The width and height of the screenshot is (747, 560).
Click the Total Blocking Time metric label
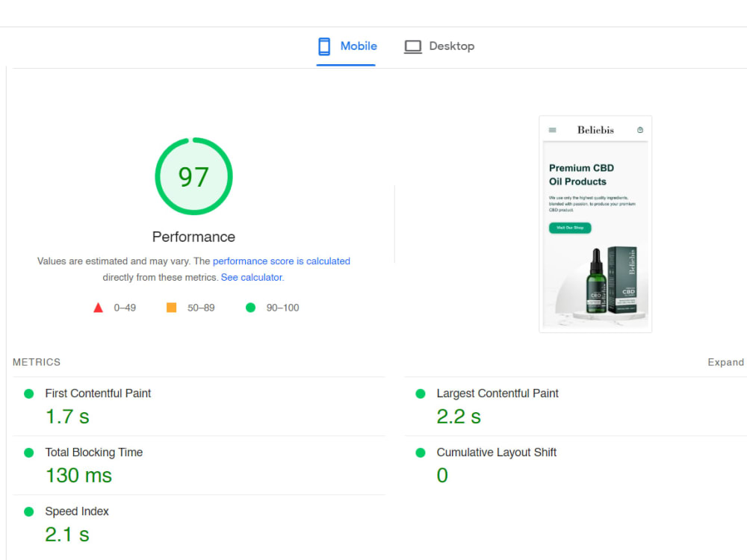(x=94, y=452)
